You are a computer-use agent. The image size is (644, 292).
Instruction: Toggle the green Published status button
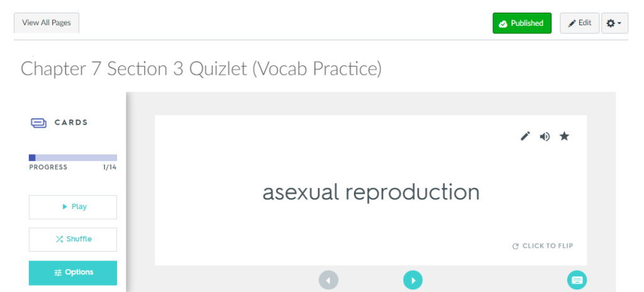click(522, 23)
